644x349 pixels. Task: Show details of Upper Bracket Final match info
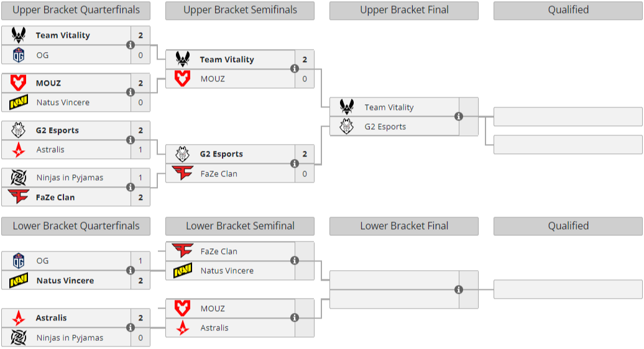pyautogui.click(x=459, y=116)
